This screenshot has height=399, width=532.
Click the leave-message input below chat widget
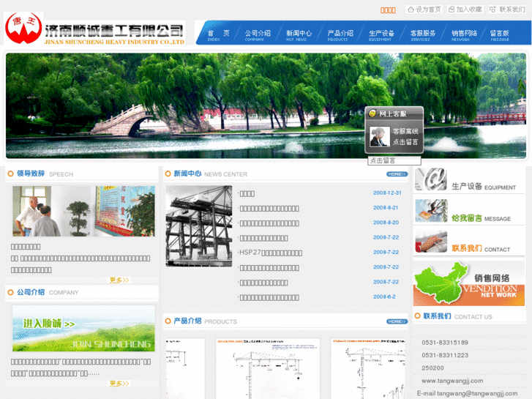coord(394,160)
